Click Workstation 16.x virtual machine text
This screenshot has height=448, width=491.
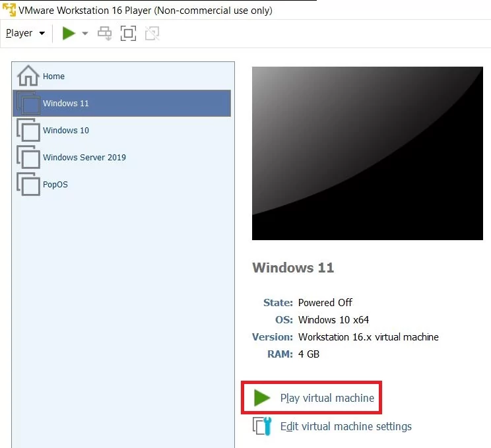point(368,337)
